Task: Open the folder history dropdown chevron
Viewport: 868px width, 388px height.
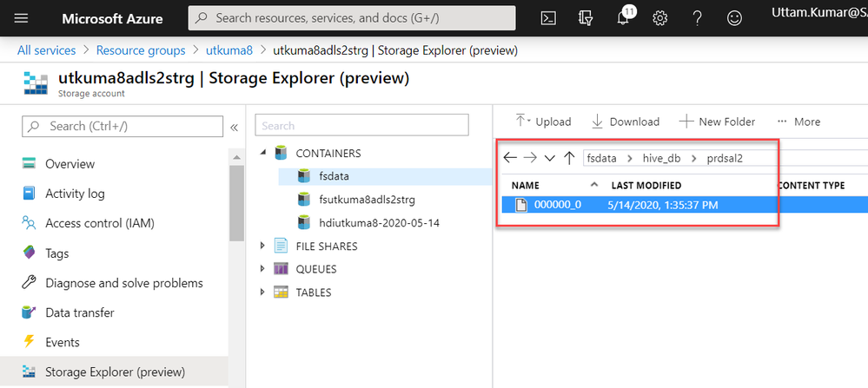Action: click(550, 158)
